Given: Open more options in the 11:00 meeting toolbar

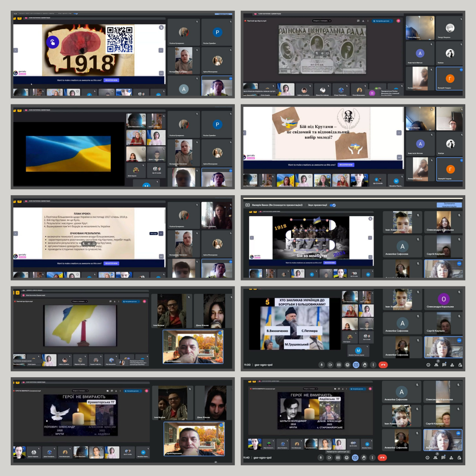Looking at the screenshot, I should (373, 365).
